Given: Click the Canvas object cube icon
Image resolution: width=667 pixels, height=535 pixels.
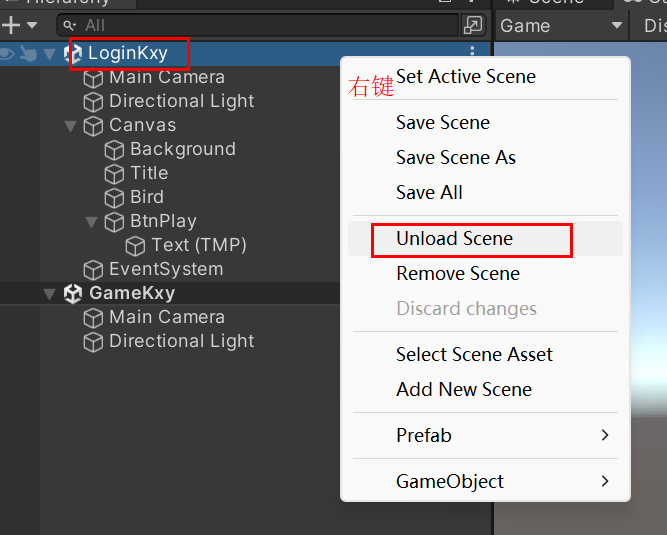Looking at the screenshot, I should point(94,125).
